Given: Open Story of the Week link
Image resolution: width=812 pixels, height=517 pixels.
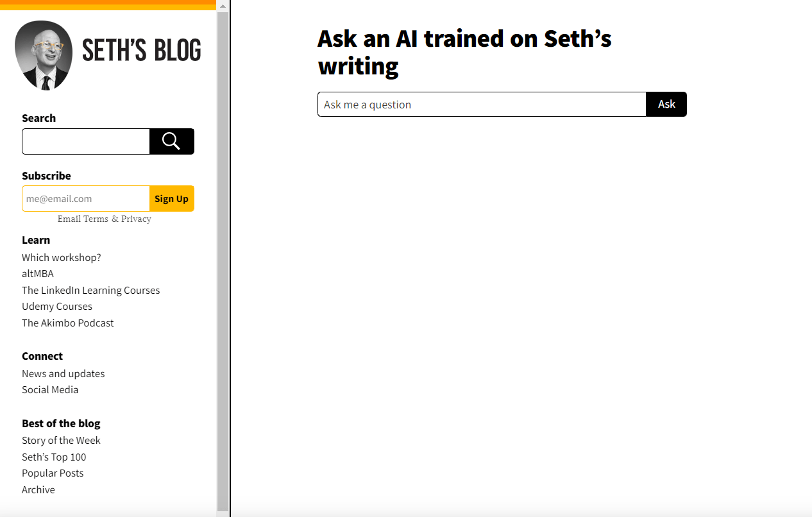Looking at the screenshot, I should point(61,440).
